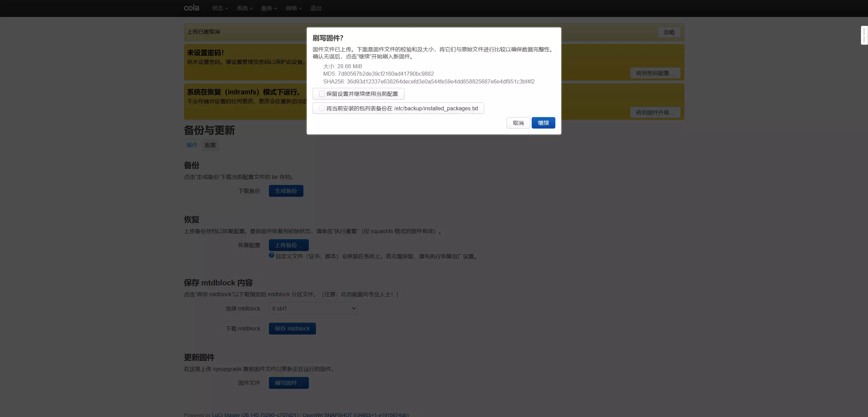Open the 服务 dropdown menu
The width and height of the screenshot is (868, 417).
click(x=269, y=8)
